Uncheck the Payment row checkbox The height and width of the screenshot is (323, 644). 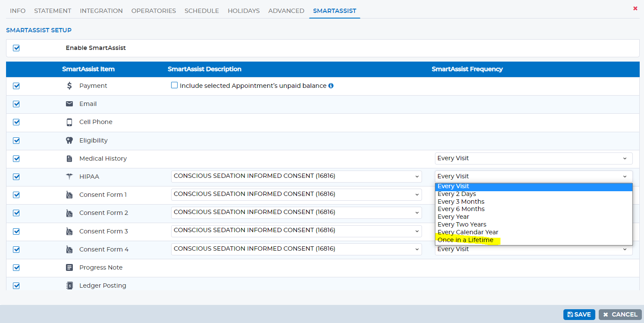pos(16,86)
